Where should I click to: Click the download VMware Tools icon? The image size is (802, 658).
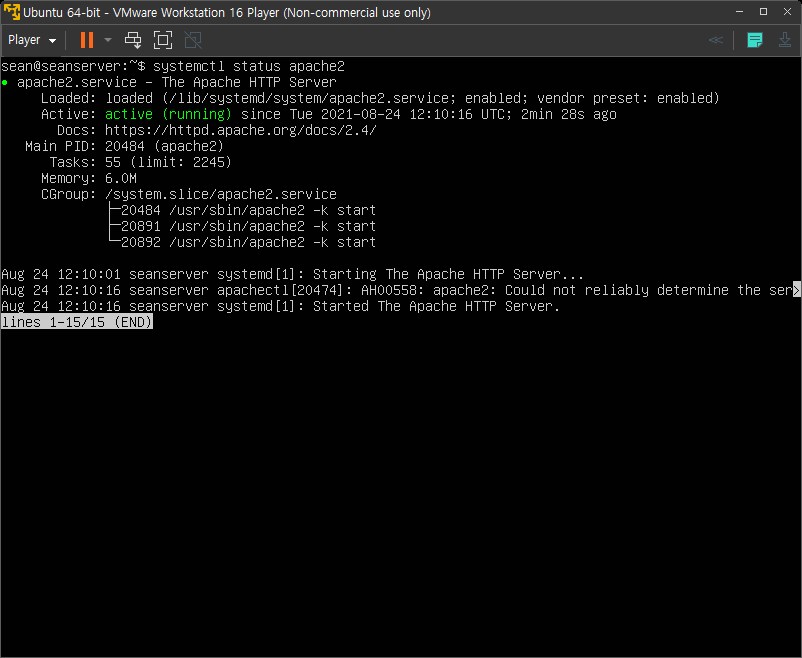[x=785, y=40]
